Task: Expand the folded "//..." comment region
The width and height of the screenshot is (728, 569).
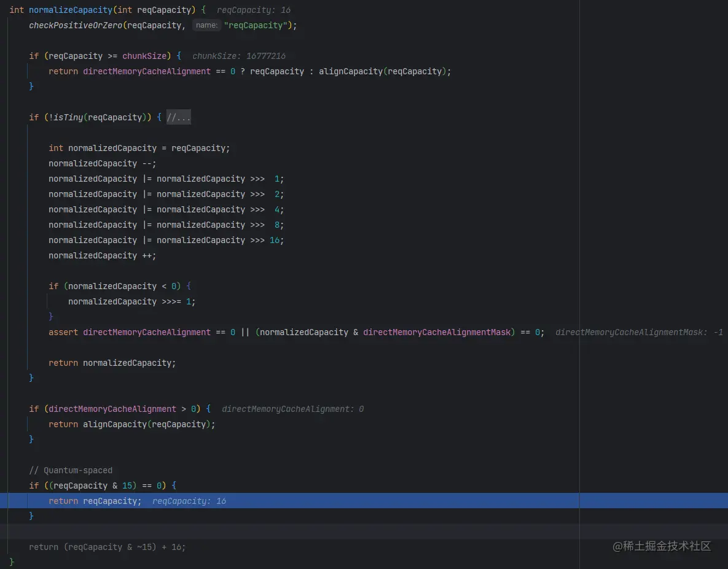Action: [178, 117]
